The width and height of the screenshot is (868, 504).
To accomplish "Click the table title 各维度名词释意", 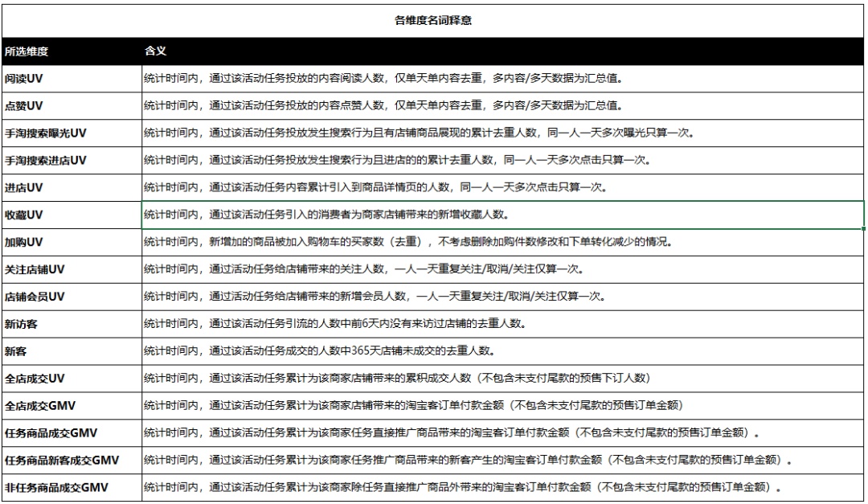I will click(434, 19).
